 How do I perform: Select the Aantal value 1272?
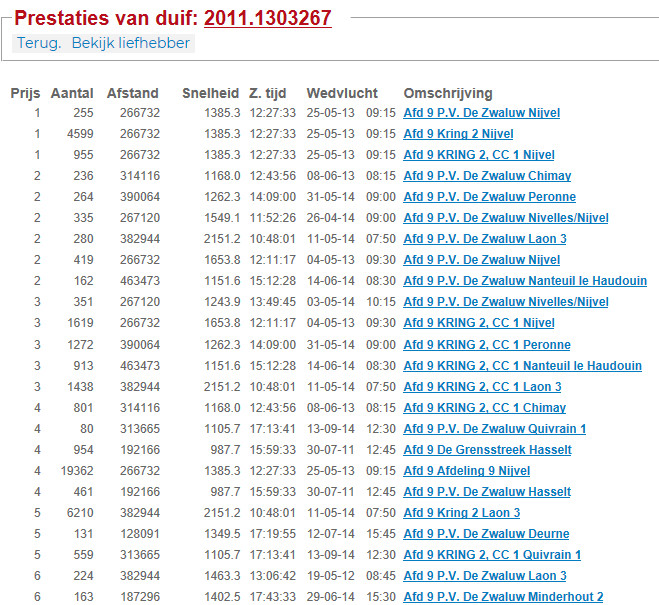point(80,345)
